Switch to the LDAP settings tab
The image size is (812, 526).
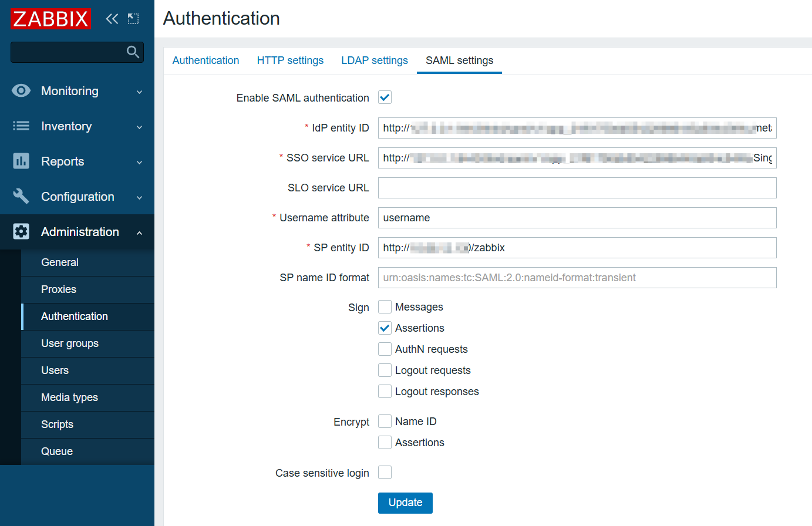(374, 60)
